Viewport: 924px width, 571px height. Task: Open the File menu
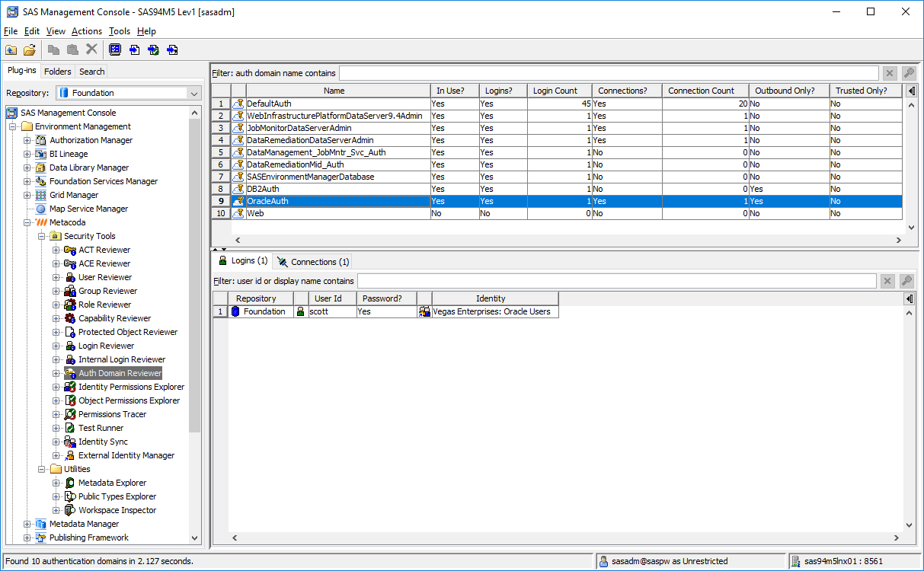[x=11, y=31]
